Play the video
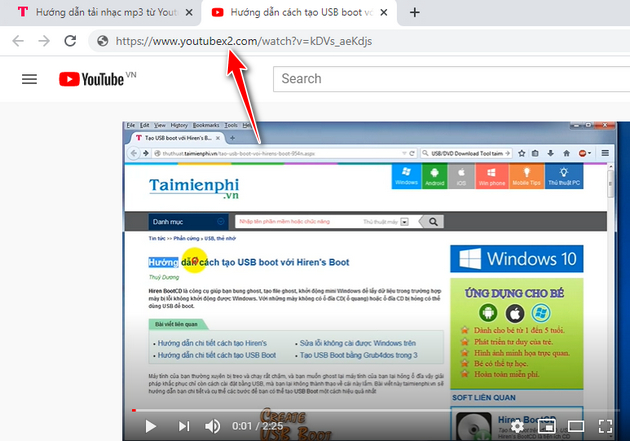 [151, 426]
